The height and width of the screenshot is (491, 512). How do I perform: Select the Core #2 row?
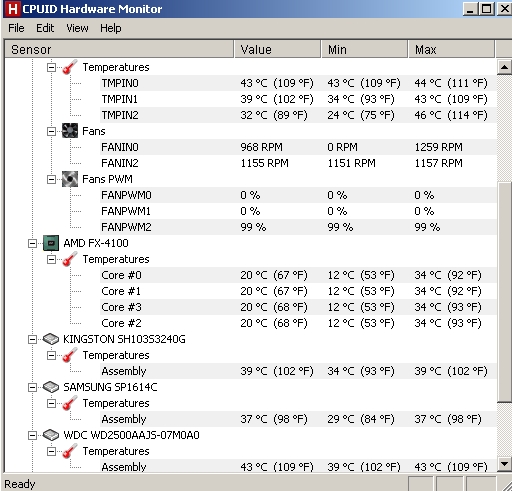point(298,323)
